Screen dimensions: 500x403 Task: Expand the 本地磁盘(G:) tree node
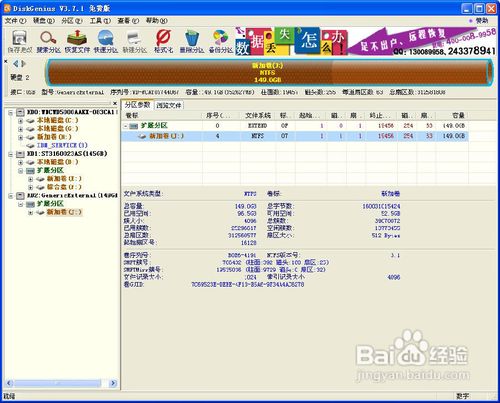click(21, 129)
